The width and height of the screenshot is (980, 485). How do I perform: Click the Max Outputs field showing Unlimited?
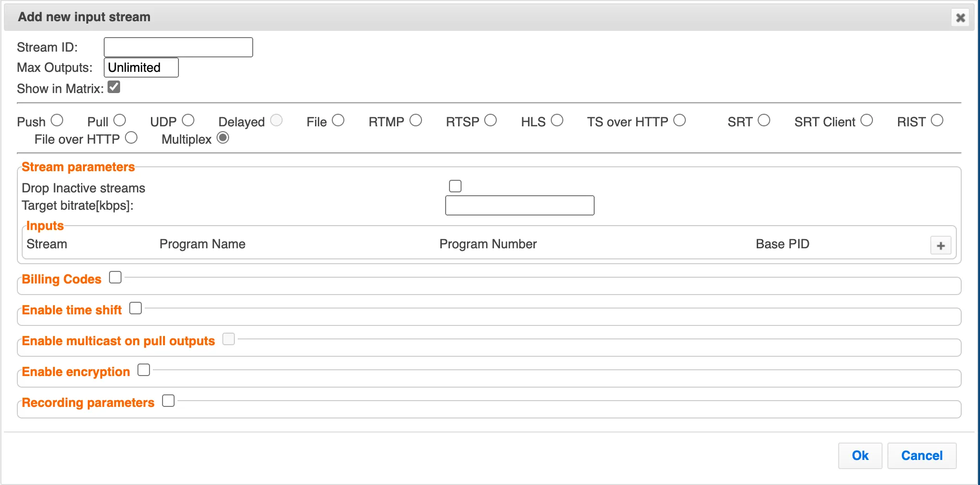(141, 67)
